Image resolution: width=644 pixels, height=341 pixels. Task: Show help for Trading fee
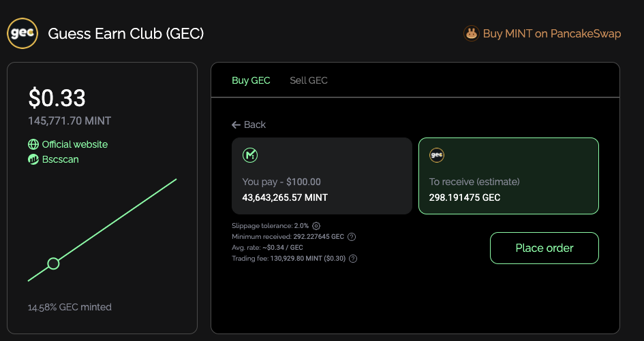click(x=353, y=259)
